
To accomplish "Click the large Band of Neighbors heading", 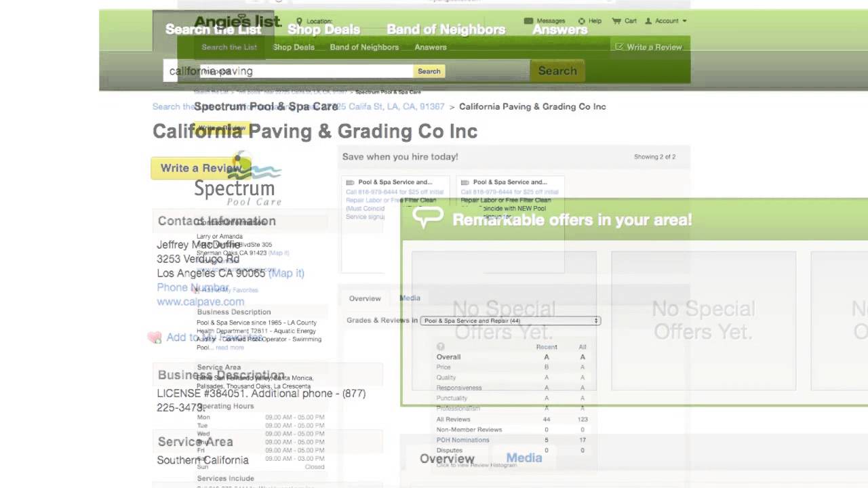I will [446, 29].
